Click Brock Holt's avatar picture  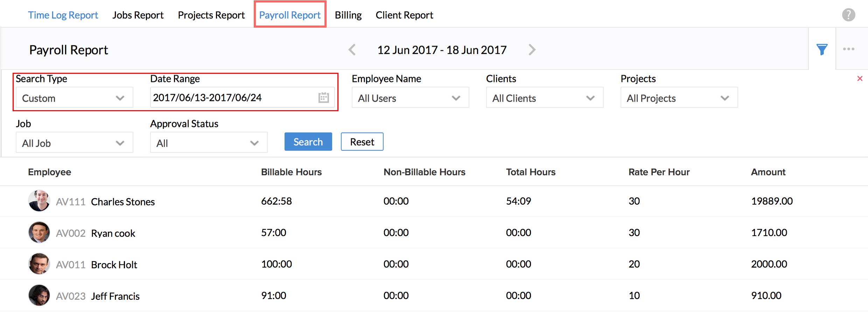(39, 264)
